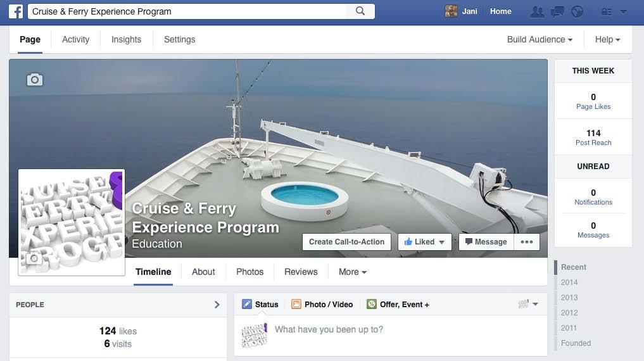Open the messages chat icon in top bar
644x361 pixels.
(557, 11)
